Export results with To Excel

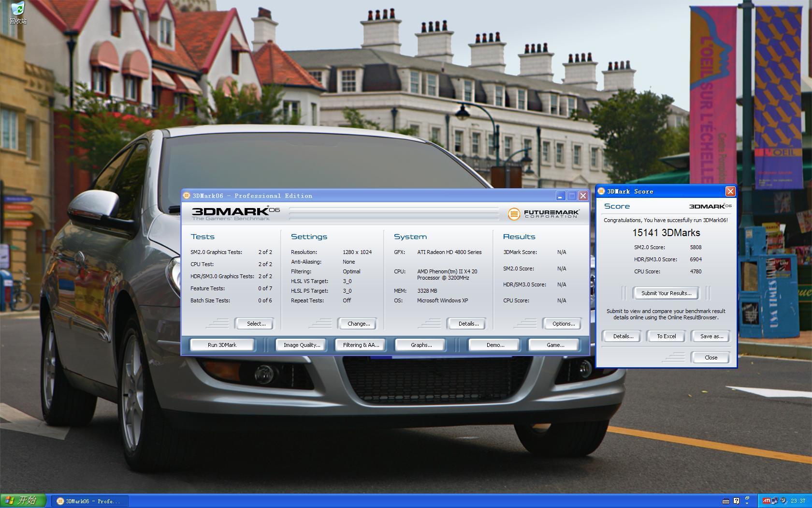click(x=666, y=336)
